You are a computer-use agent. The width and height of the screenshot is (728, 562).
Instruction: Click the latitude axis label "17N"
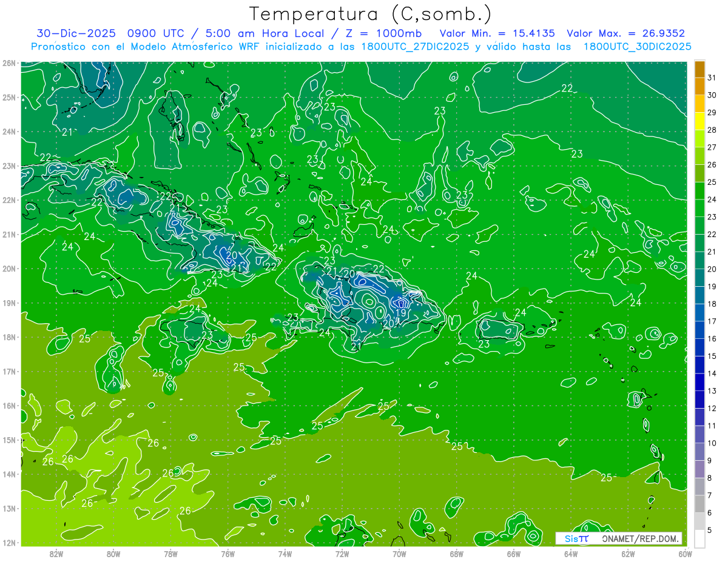[9, 371]
